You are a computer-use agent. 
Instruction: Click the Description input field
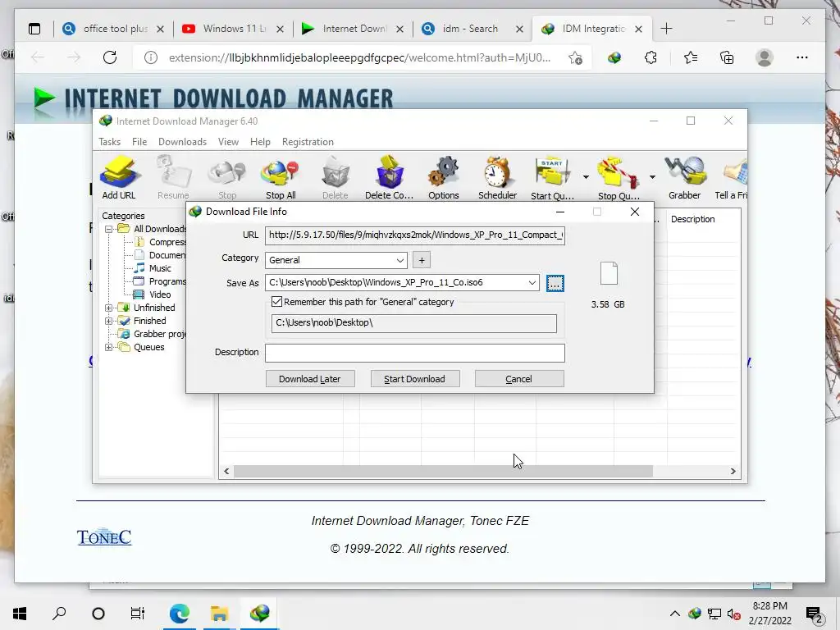pyautogui.click(x=414, y=353)
